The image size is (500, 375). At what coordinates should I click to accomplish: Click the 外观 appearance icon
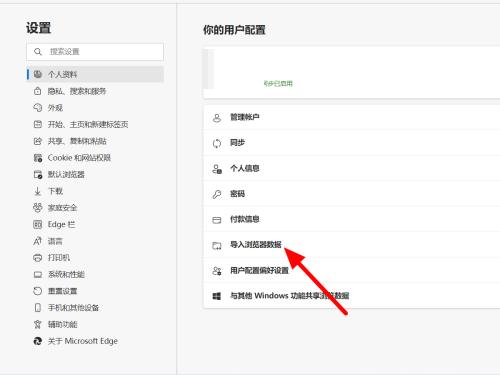click(x=38, y=108)
